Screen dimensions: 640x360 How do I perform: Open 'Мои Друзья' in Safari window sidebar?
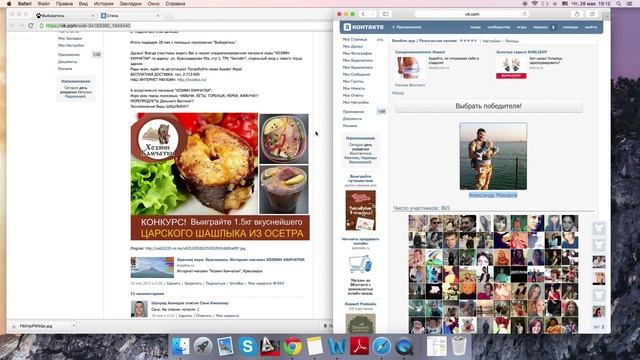point(353,47)
